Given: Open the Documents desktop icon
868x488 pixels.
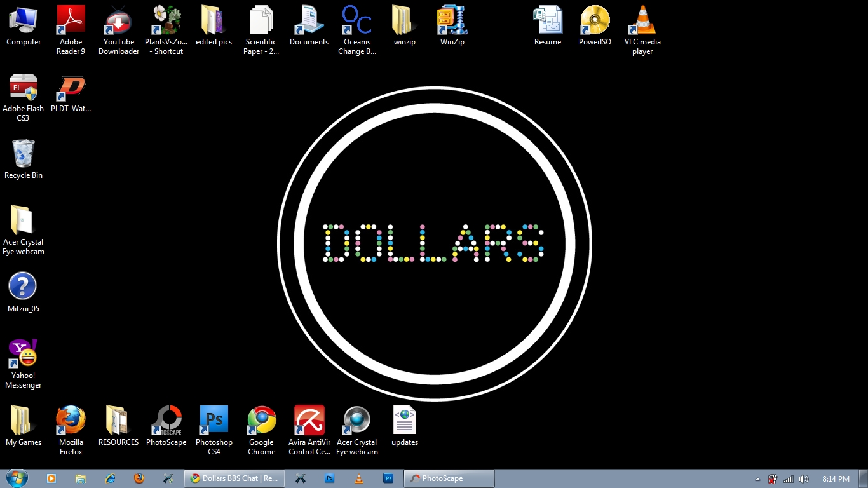Looking at the screenshot, I should click(309, 26).
